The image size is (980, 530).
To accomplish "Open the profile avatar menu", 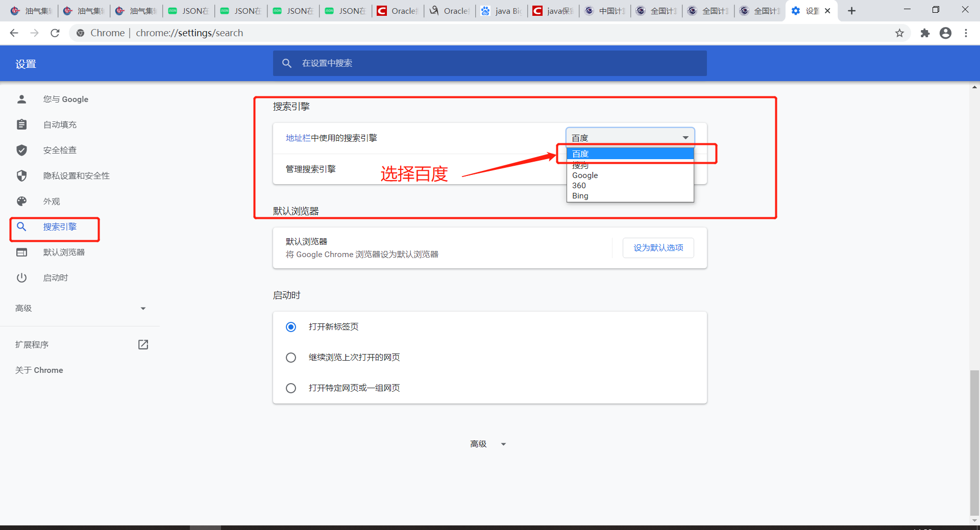I will 945,33.
